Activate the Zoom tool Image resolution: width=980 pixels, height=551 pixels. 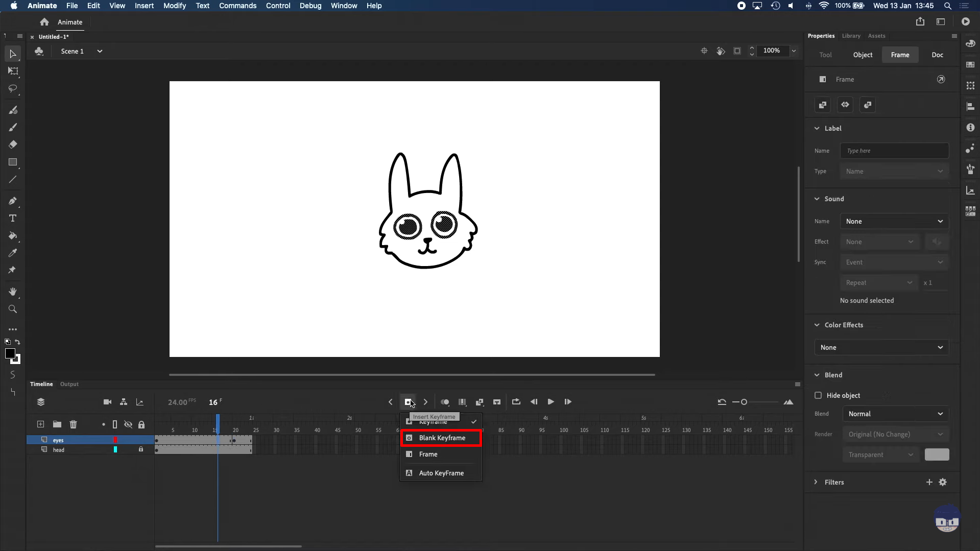(x=12, y=309)
